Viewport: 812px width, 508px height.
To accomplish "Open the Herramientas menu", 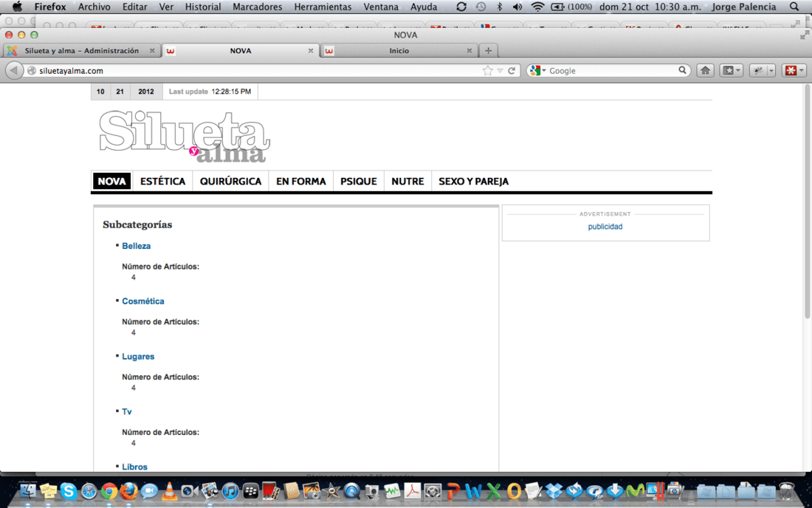I will click(x=323, y=7).
